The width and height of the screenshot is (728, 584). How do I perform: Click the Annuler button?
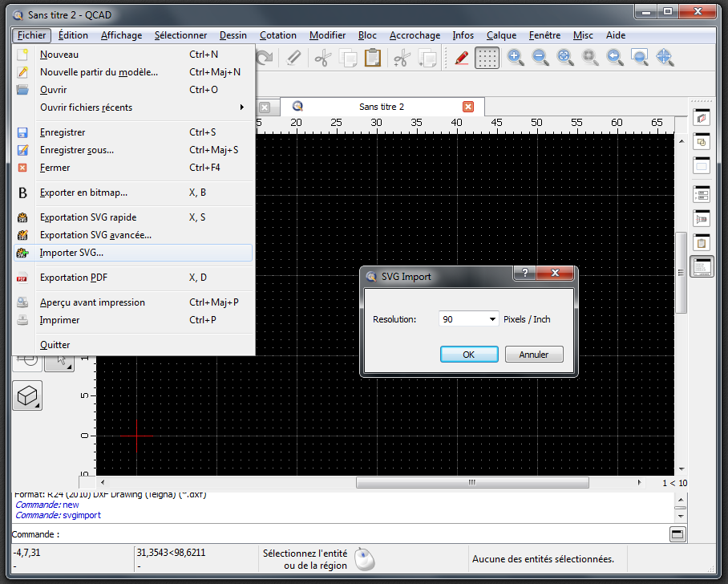[x=533, y=354]
